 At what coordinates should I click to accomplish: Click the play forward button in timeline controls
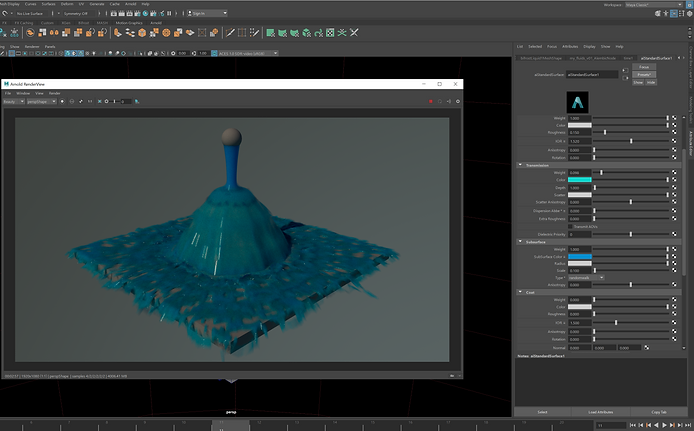click(664, 425)
